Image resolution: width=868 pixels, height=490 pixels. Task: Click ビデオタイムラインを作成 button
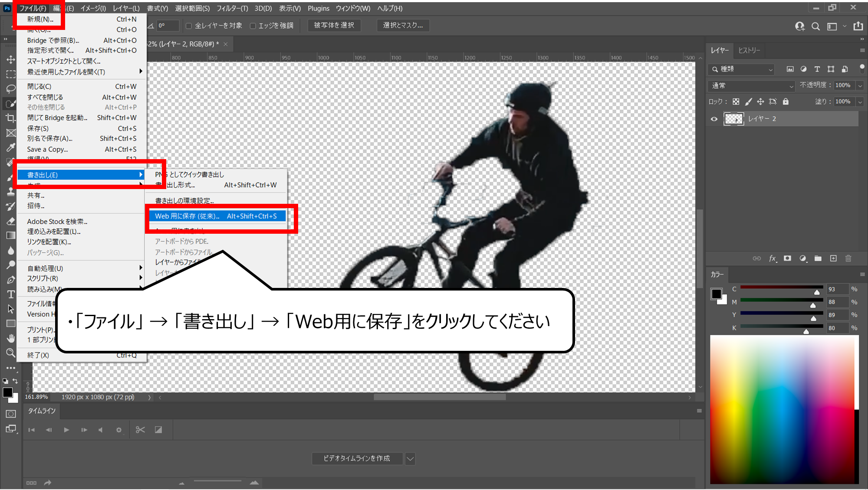pyautogui.click(x=357, y=459)
